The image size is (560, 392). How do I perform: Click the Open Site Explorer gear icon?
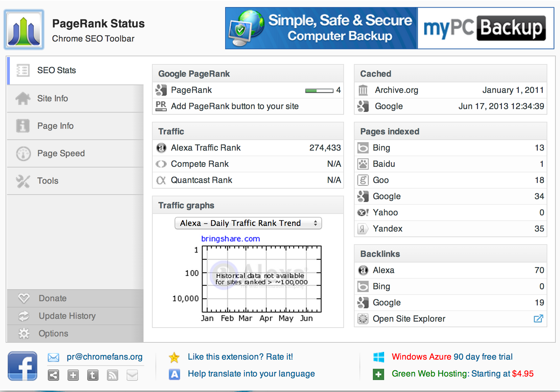[x=363, y=319]
